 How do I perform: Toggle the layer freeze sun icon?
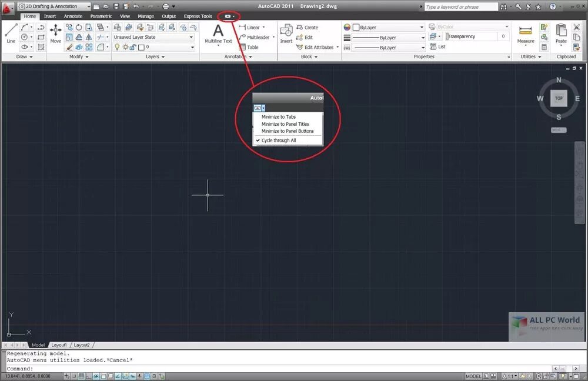125,47
